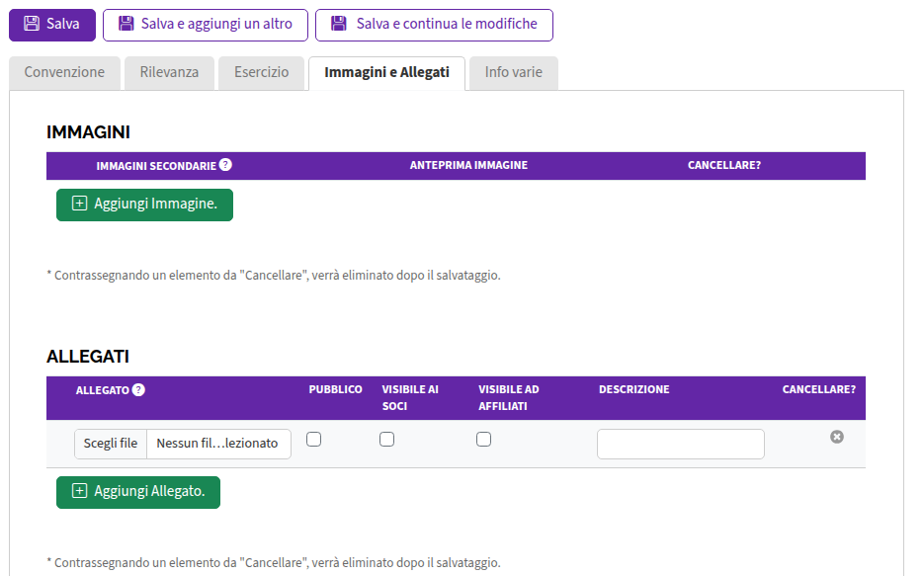Click Salva e continua le modifiche
This screenshot has height=576, width=924.
tap(434, 25)
